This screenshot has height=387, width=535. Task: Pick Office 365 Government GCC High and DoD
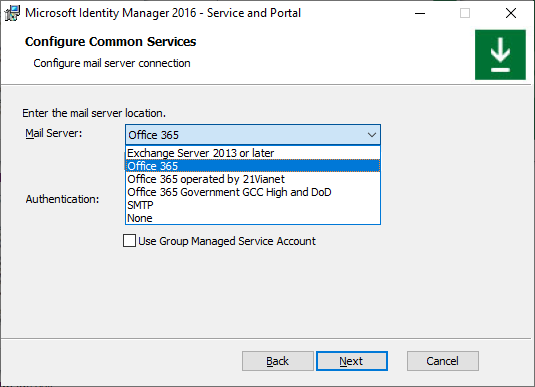click(x=253, y=192)
